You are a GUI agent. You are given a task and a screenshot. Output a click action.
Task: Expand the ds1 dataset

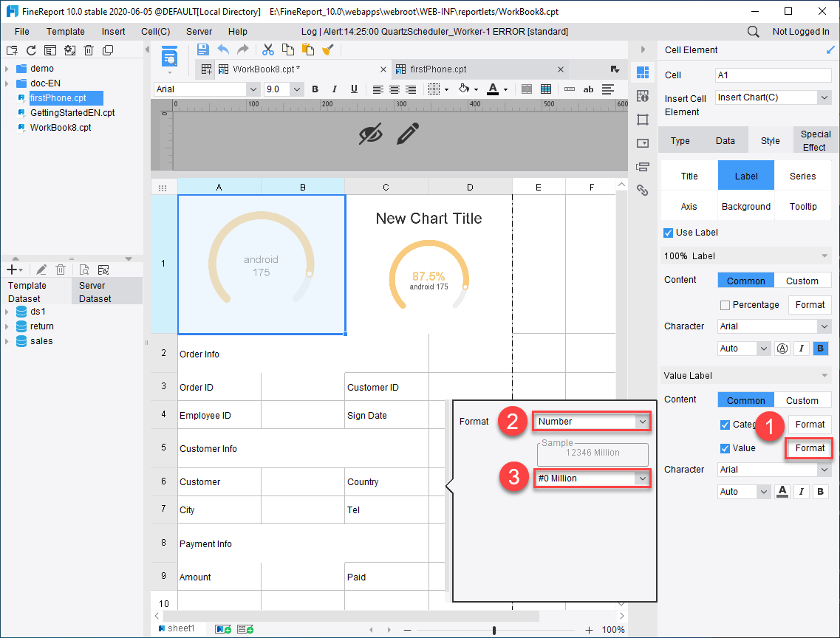click(7, 312)
